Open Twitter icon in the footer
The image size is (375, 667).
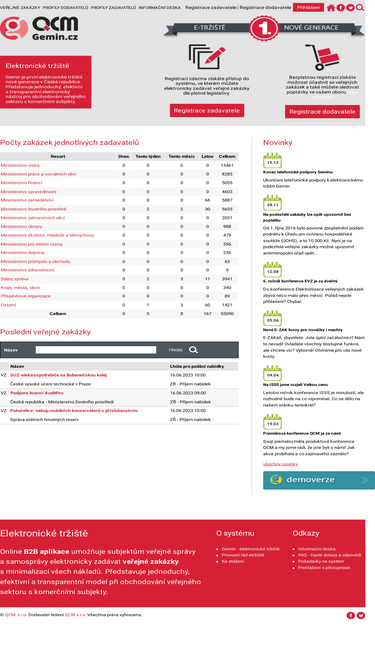point(361,615)
